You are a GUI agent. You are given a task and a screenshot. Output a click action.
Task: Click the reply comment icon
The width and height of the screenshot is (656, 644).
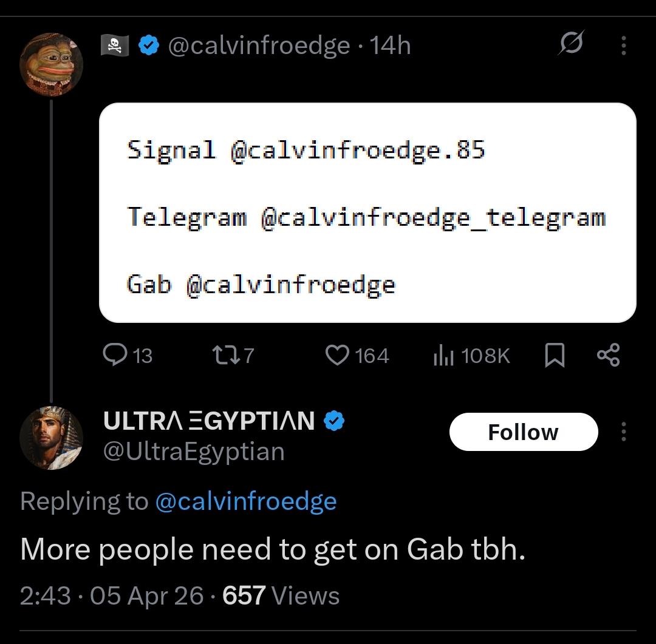click(x=114, y=355)
